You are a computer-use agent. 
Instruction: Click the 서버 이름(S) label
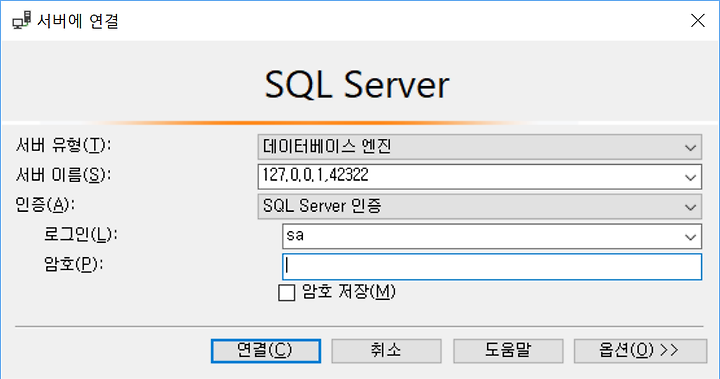coord(63,175)
